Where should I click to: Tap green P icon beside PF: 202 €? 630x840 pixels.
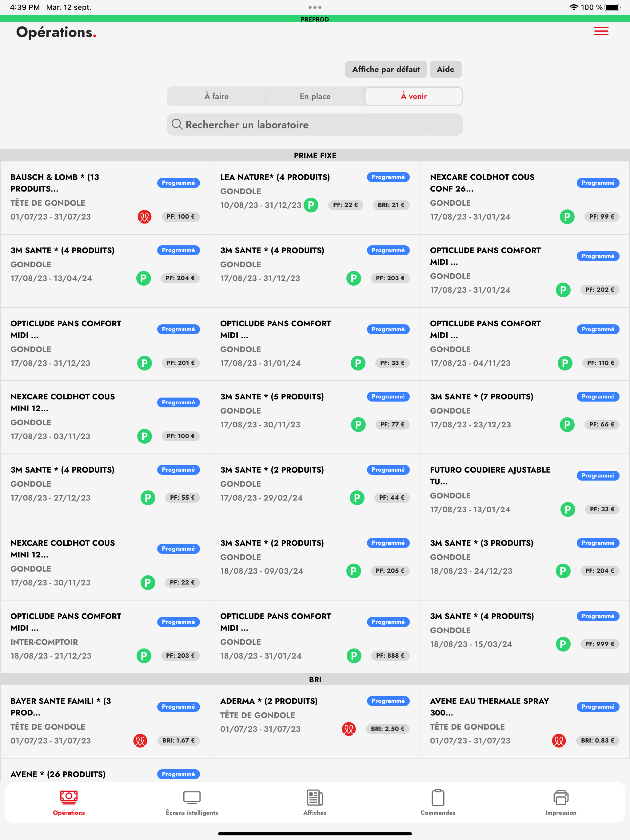(x=563, y=290)
